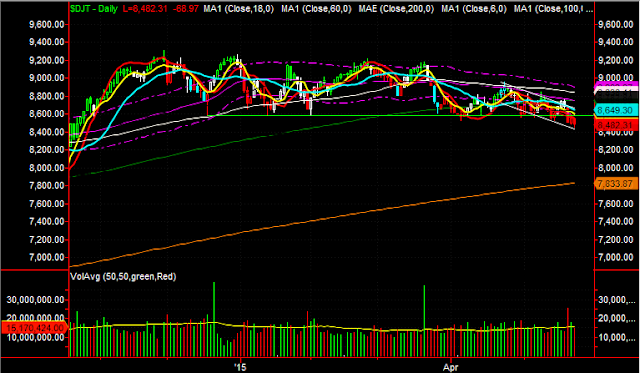
Task: Click the VolAvg (50,50,green,Red) indicator label
Action: click(123, 276)
